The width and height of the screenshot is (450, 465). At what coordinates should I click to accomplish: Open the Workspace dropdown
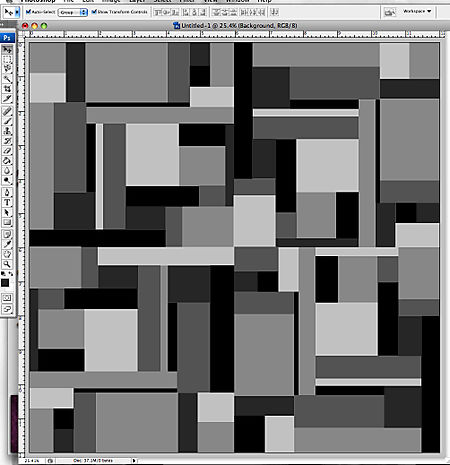click(417, 11)
